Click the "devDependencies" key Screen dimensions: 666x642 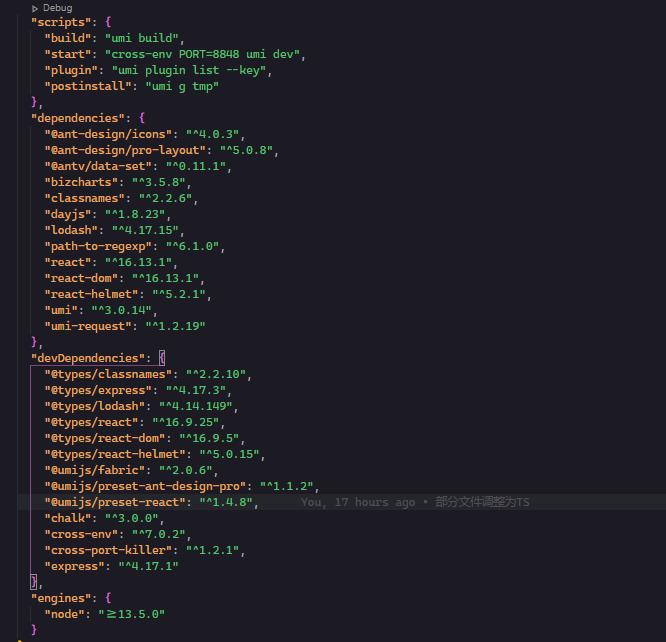coord(88,358)
